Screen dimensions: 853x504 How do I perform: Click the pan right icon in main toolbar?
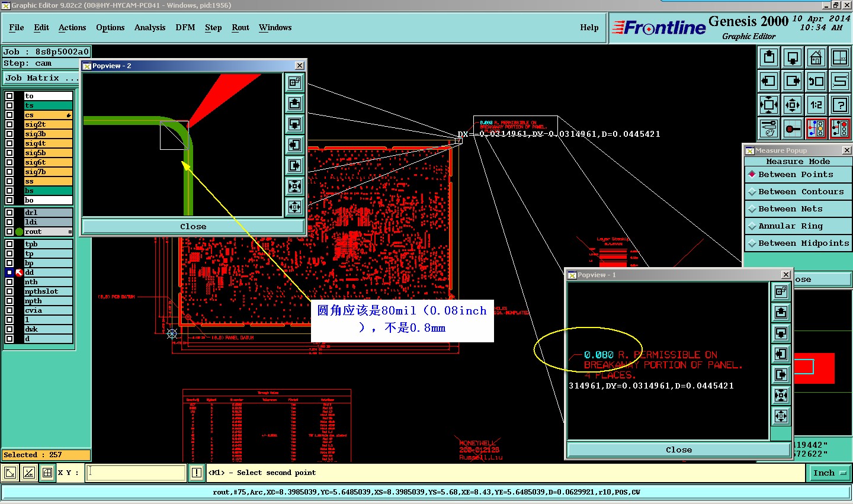click(x=793, y=81)
